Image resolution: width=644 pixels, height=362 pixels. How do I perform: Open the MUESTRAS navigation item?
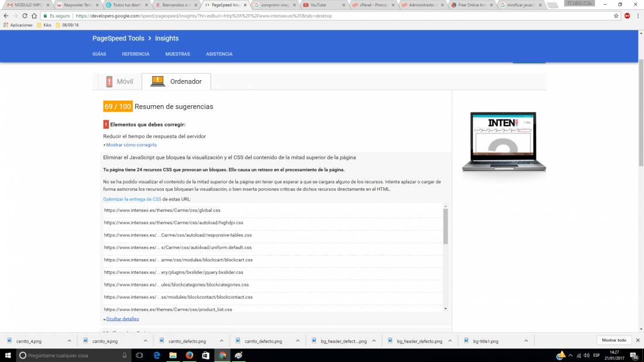[177, 54]
